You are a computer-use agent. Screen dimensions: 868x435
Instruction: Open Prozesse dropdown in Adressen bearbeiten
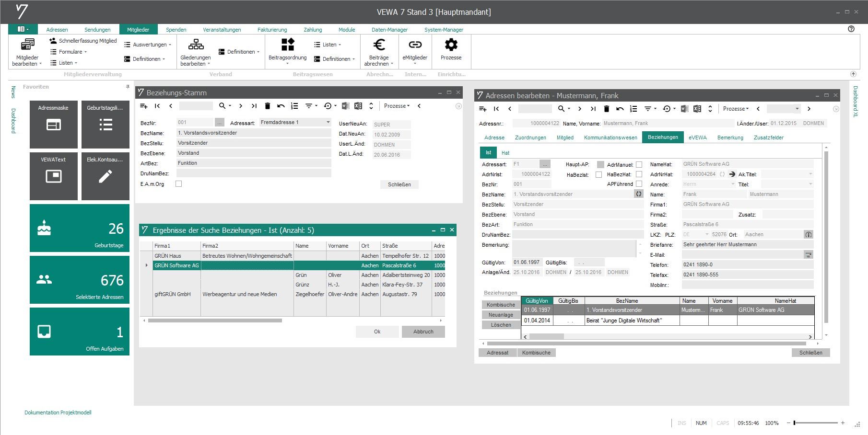coord(736,109)
